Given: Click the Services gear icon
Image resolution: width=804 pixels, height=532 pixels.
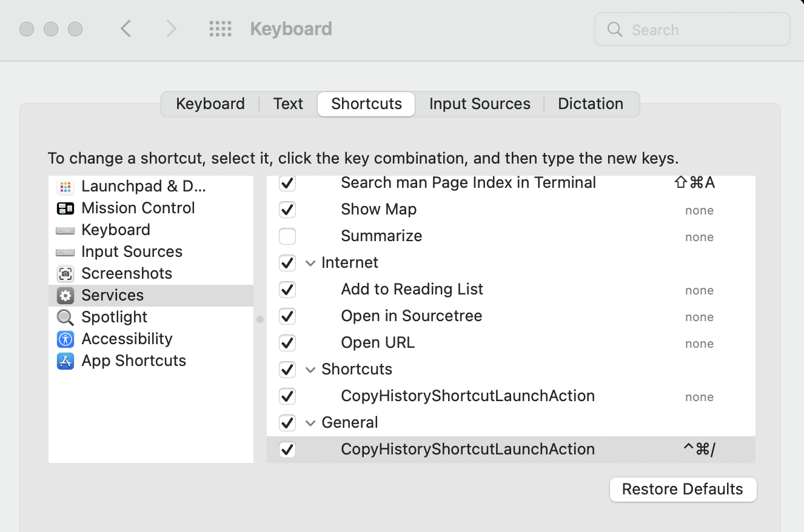Looking at the screenshot, I should (x=65, y=295).
